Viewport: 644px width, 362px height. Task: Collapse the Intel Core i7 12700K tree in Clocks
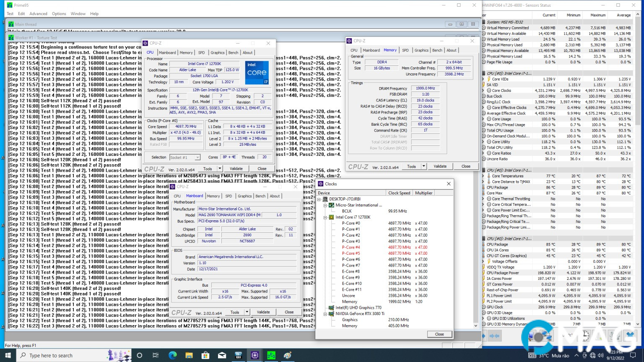point(325,217)
